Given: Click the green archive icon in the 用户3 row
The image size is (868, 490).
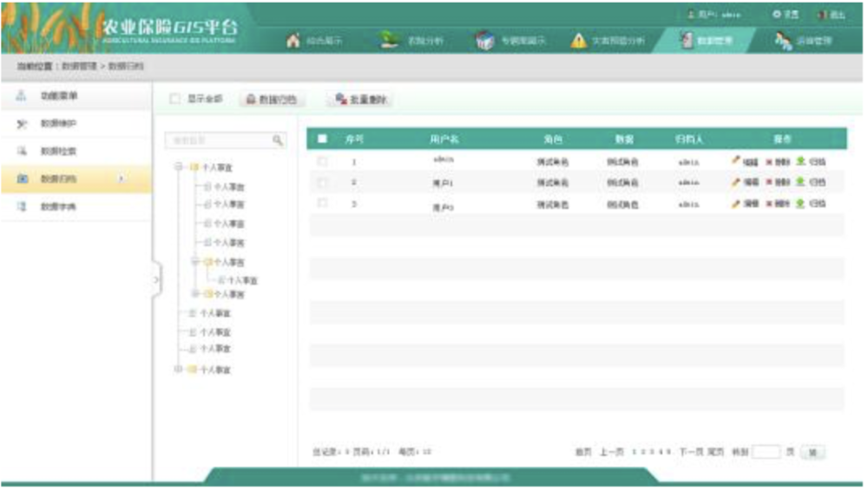Looking at the screenshot, I should click(x=800, y=204).
